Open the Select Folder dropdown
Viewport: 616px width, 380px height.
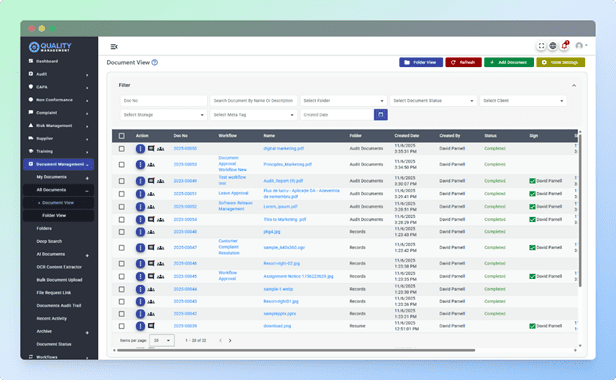click(x=343, y=101)
